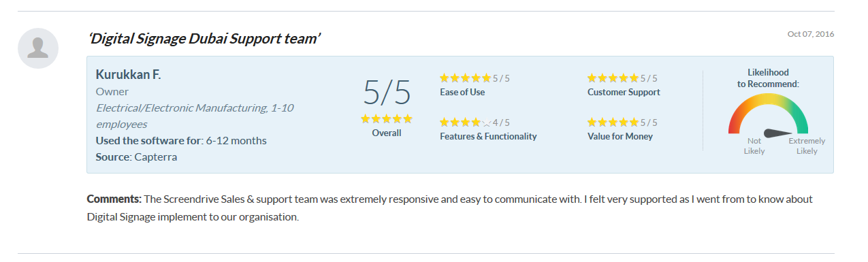This screenshot has width=868, height=262.
Task: Click the Oct 07, 2016 review date
Action: [x=811, y=34]
